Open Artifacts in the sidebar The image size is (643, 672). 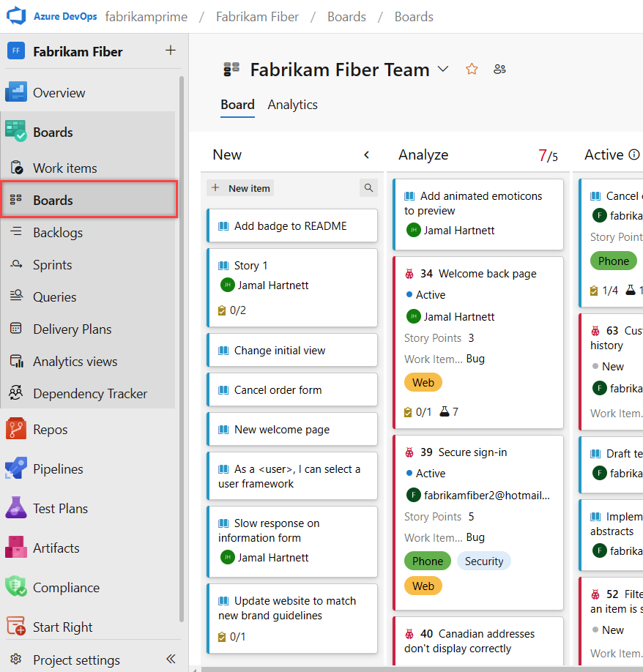tap(56, 548)
